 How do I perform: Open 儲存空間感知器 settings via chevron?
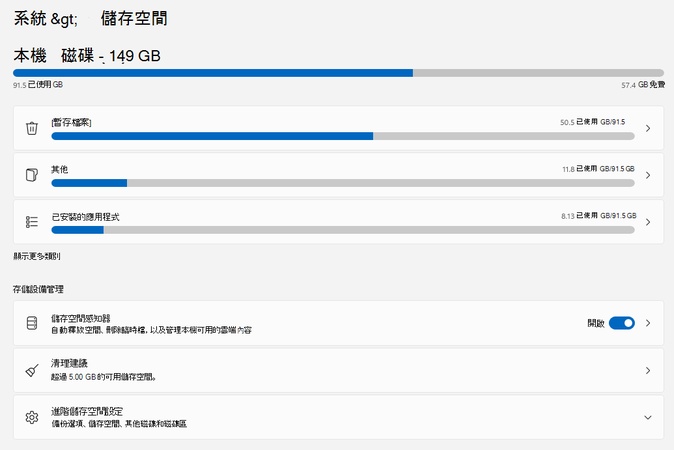pyautogui.click(x=647, y=323)
